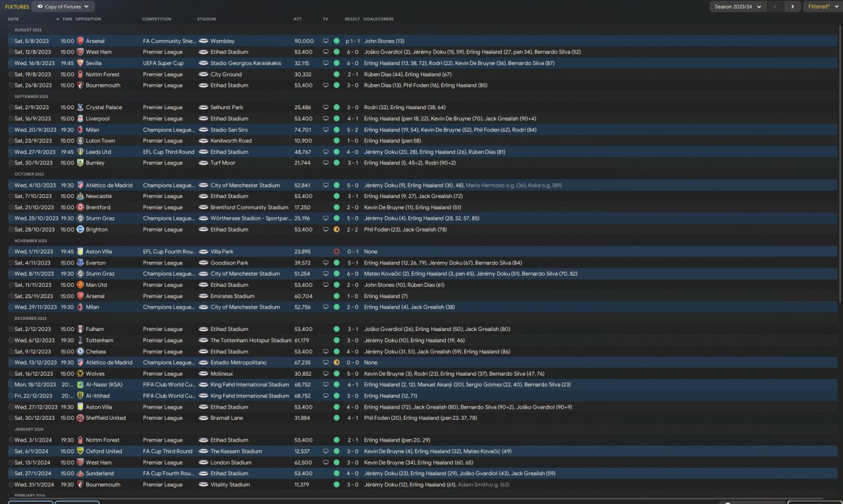Tick the row marker for Wed, 20/9/2023
The image size is (843, 504).
point(11,130)
